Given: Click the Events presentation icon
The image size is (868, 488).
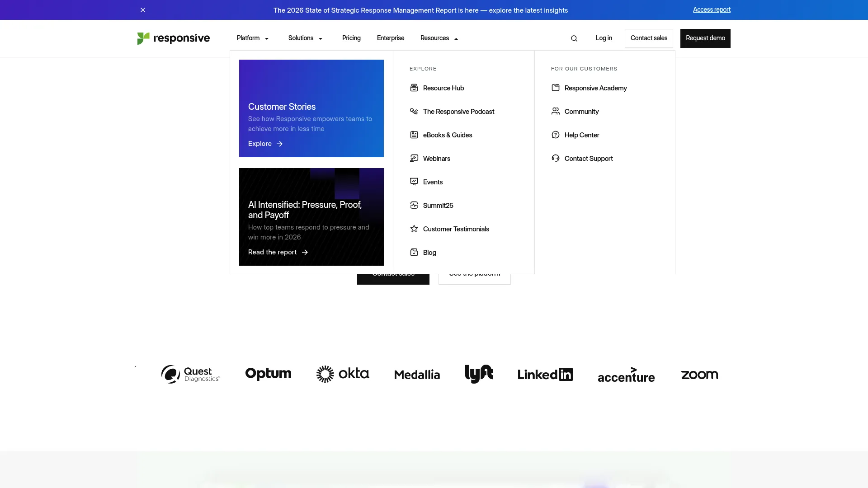Looking at the screenshot, I should [414, 182].
